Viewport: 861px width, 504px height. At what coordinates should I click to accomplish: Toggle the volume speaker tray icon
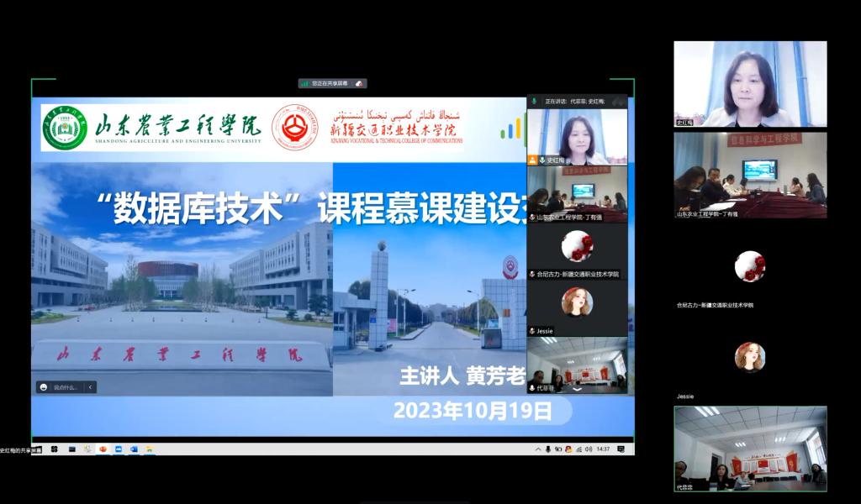(x=589, y=449)
